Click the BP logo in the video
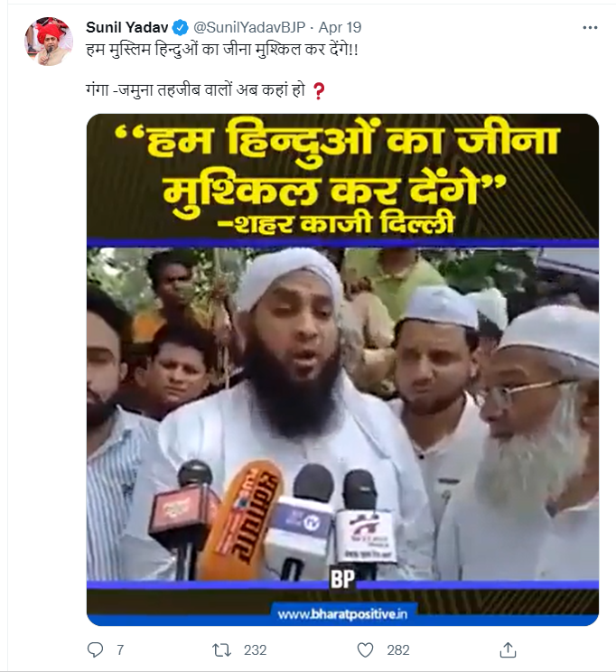The image size is (616, 672). pos(342,579)
